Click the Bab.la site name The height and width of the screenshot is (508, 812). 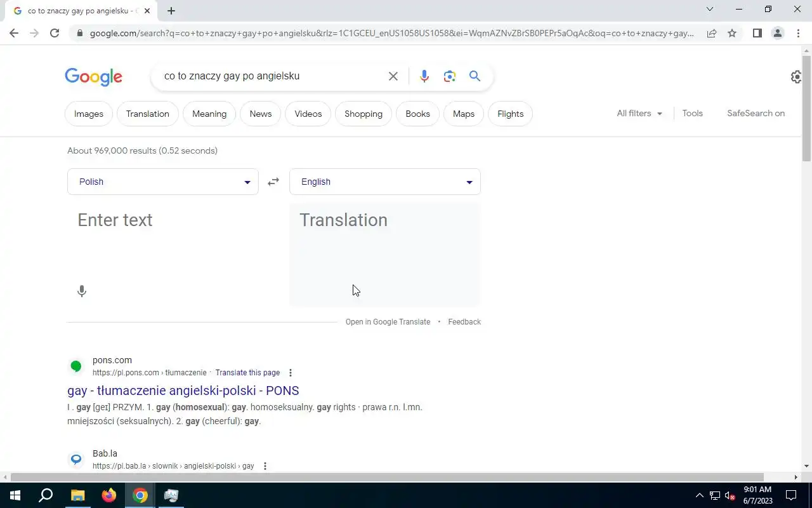(x=105, y=453)
